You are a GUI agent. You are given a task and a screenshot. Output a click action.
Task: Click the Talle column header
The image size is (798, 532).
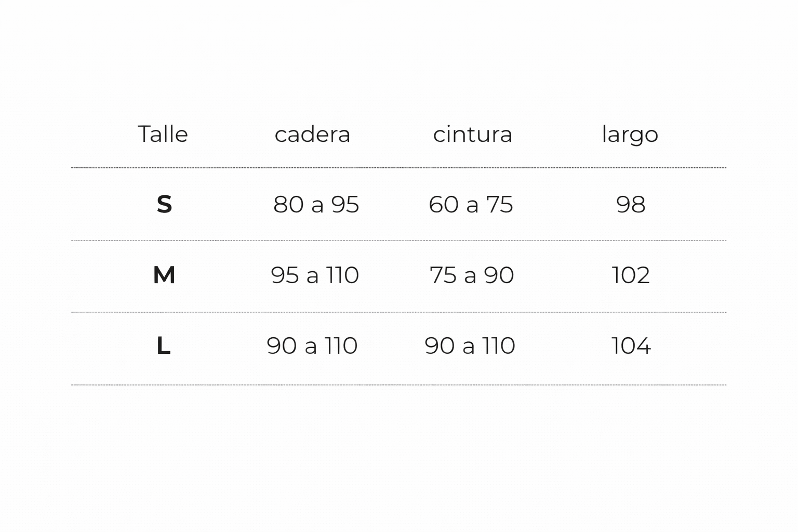click(163, 134)
